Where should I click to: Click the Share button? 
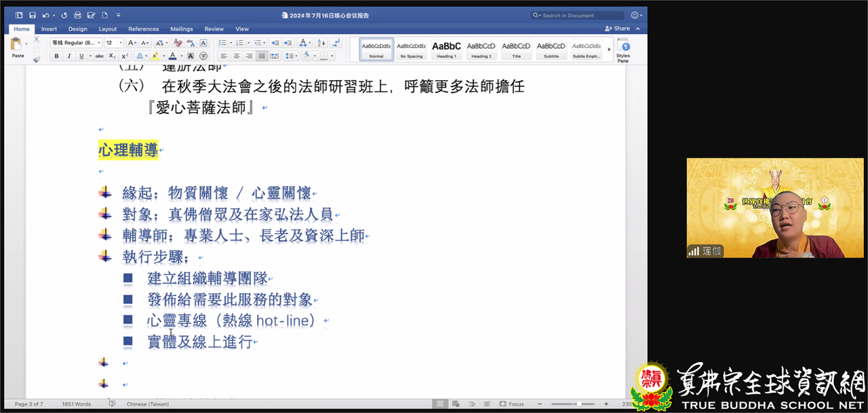click(x=618, y=28)
